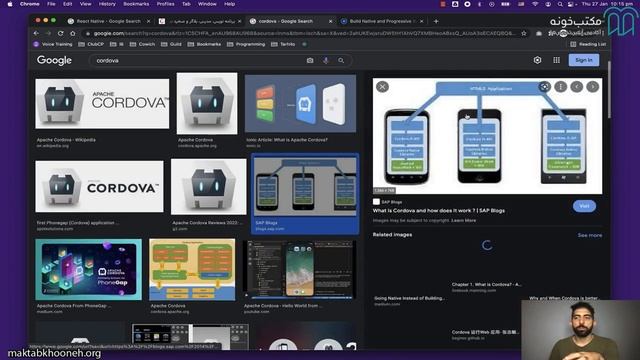Screen dimensions: 640x360
Task: Open the Google apps grid
Action: tap(556, 60)
